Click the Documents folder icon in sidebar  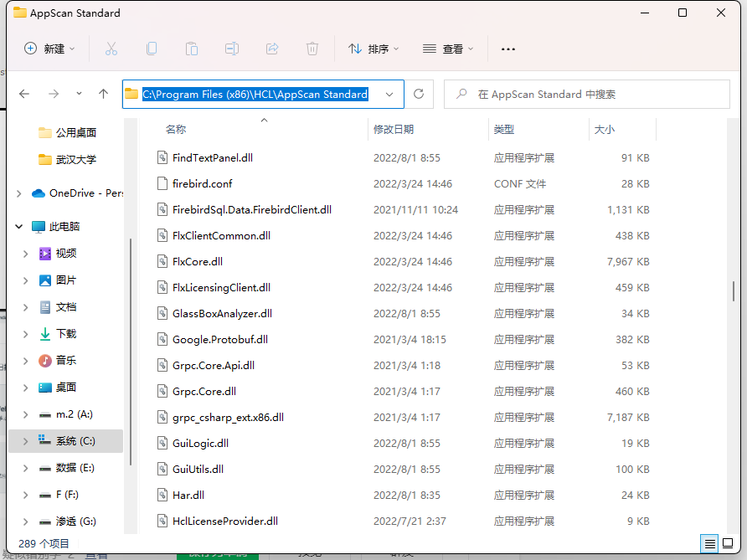tap(44, 307)
